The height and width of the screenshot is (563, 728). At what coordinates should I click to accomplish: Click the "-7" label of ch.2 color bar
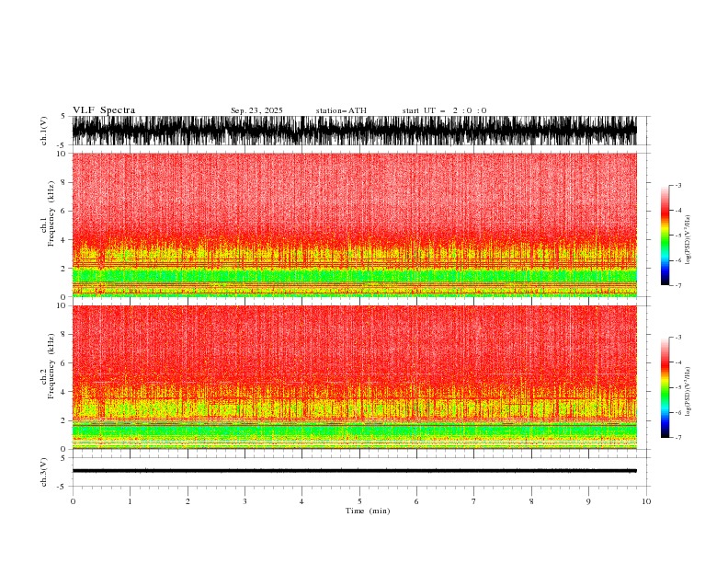677,437
